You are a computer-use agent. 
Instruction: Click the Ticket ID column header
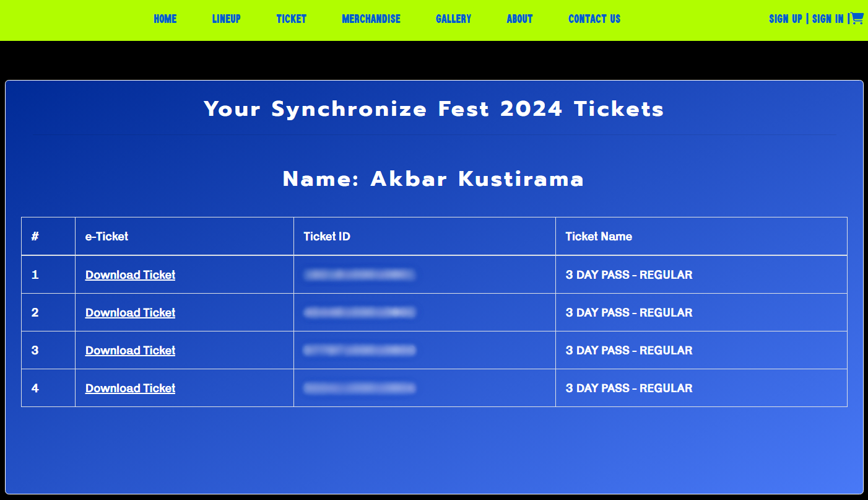(326, 236)
